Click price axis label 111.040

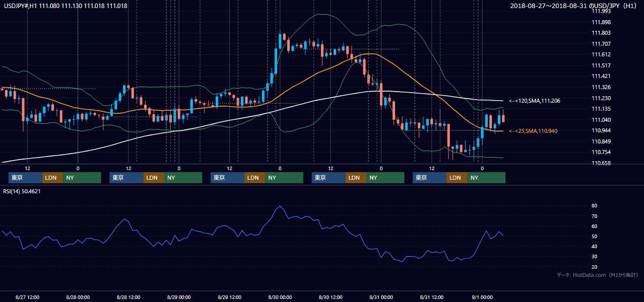click(x=601, y=120)
